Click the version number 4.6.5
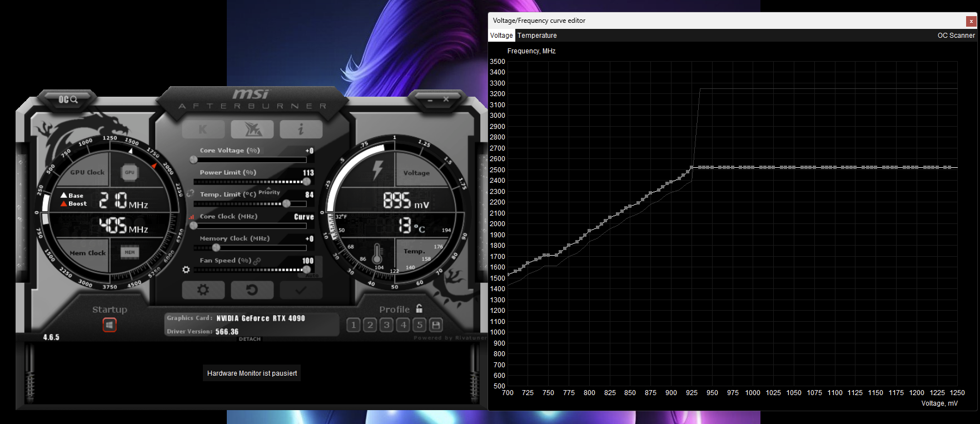 pyautogui.click(x=51, y=337)
